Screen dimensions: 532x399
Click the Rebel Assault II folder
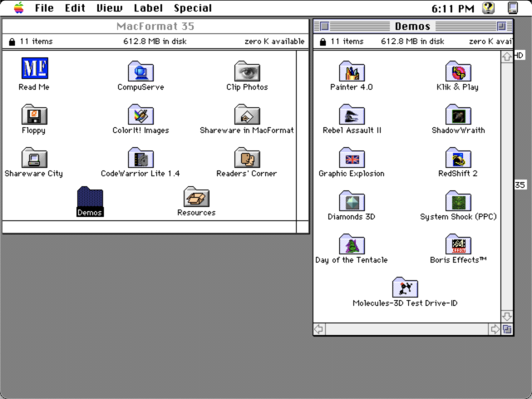(x=352, y=115)
